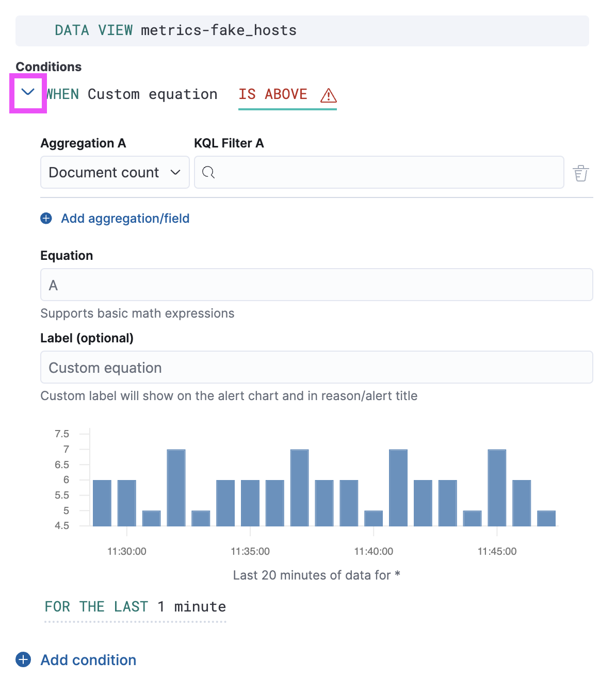This screenshot has height=694, width=616.
Task: Click the plus icon beside Add condition
Action: 23,659
